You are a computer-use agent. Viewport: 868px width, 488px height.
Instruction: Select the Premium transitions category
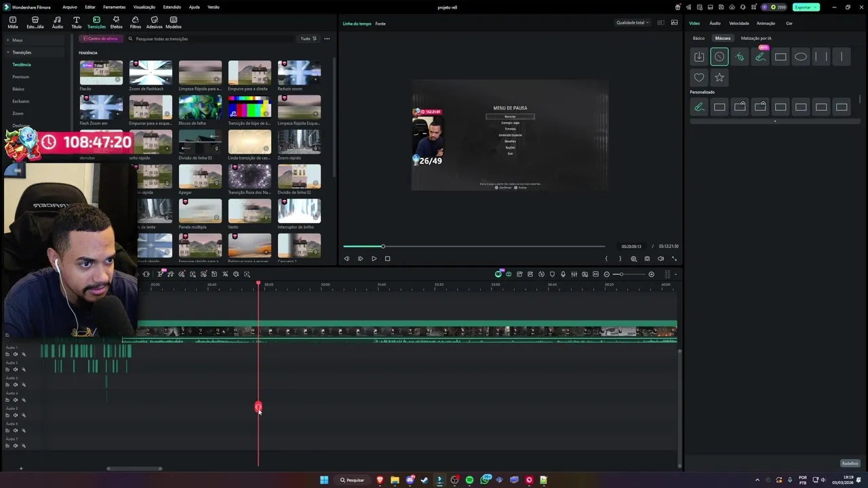[x=20, y=77]
